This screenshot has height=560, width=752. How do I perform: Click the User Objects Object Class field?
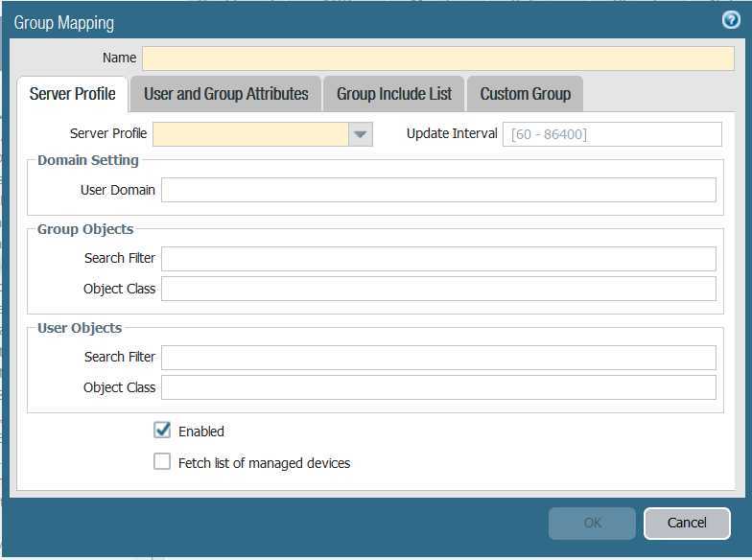click(438, 387)
